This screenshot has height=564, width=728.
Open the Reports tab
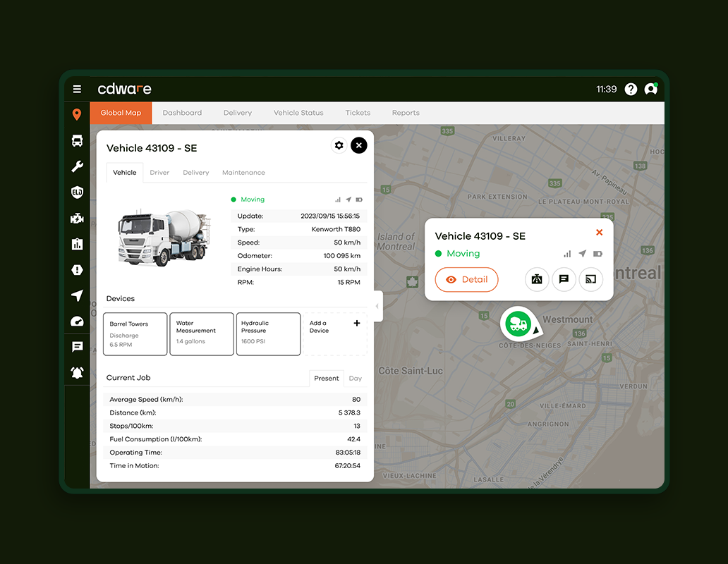(406, 113)
